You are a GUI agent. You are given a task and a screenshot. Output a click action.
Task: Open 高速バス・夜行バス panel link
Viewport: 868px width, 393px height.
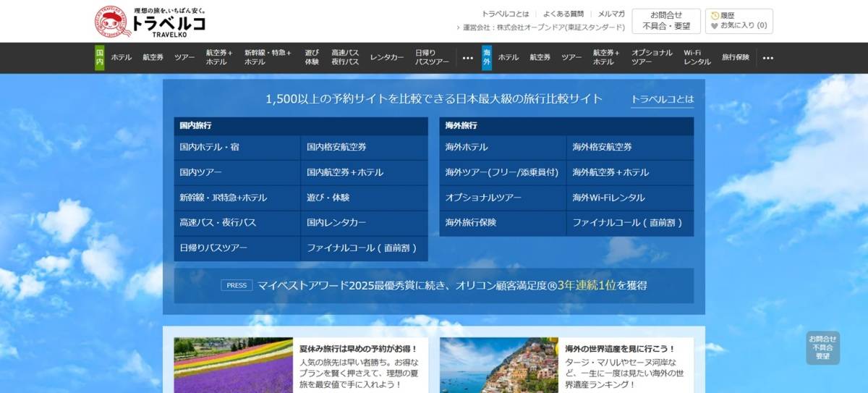(237, 223)
